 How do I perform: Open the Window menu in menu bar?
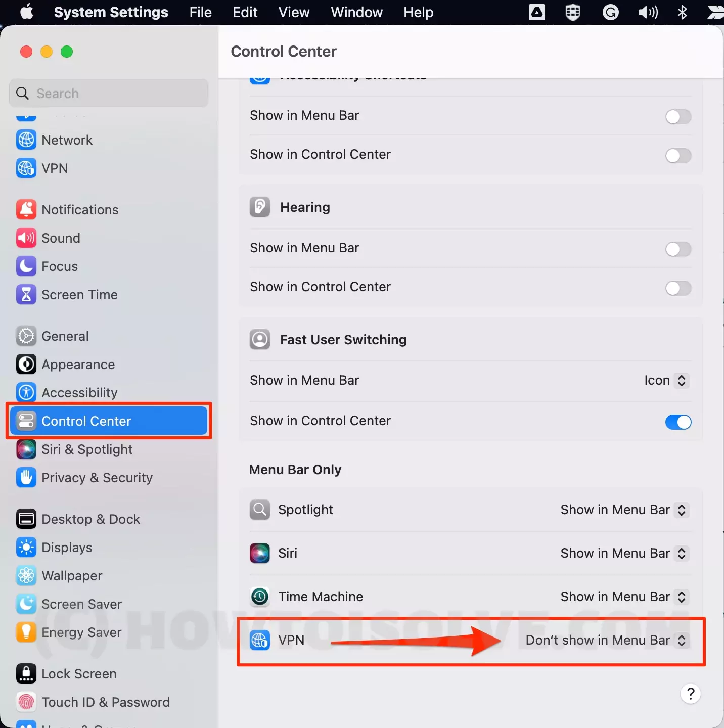tap(356, 12)
